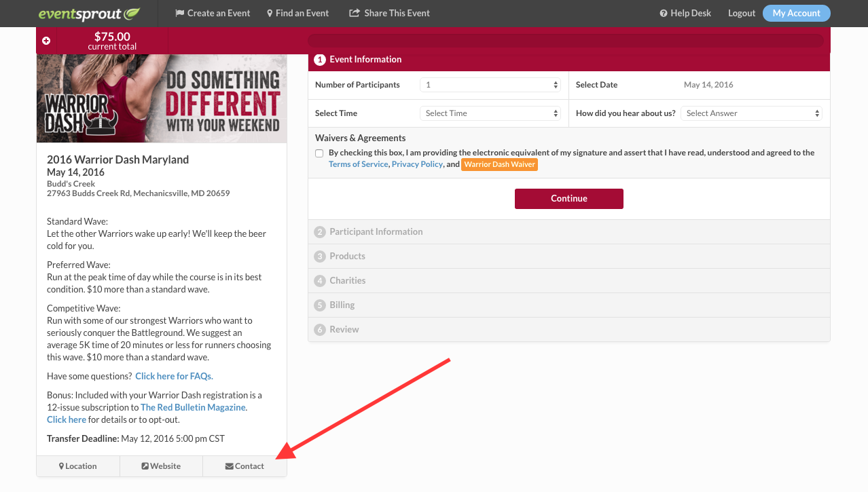Click the step 2 number badge
Screen dimensions: 868x492
[x=320, y=232]
